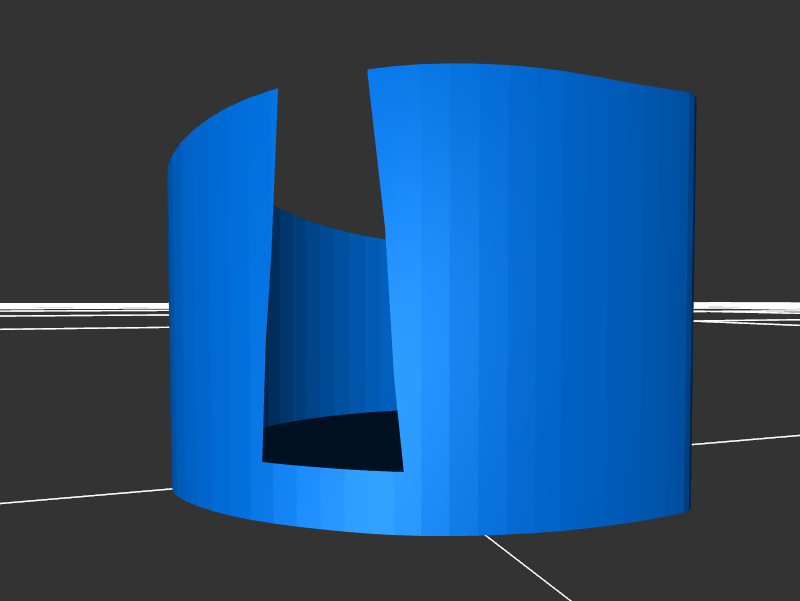The image size is (800, 601).
Task: Select the slot's top-right corner vertex
Action: pos(368,70)
